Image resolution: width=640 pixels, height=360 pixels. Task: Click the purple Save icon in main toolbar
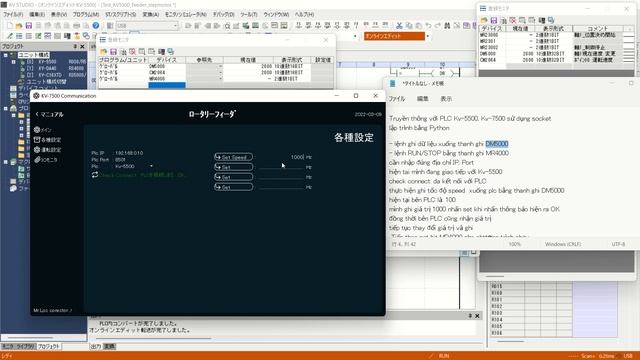point(29,26)
